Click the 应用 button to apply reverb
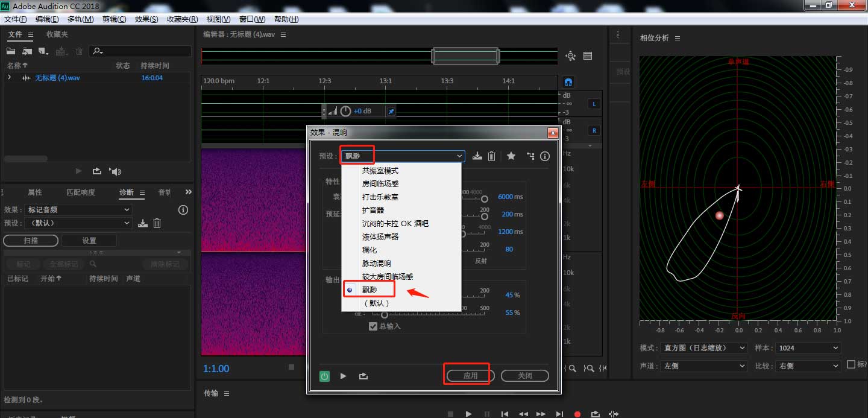The height and width of the screenshot is (418, 868). coord(468,374)
